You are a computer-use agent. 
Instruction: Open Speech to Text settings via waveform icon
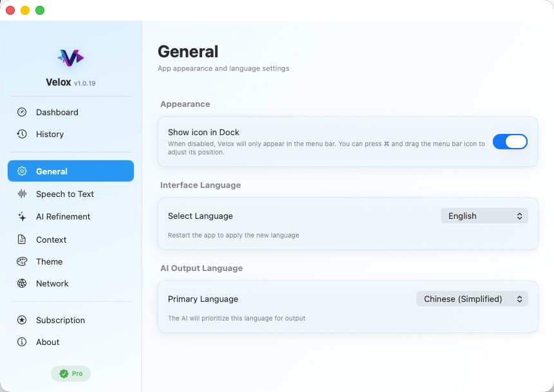(21, 194)
